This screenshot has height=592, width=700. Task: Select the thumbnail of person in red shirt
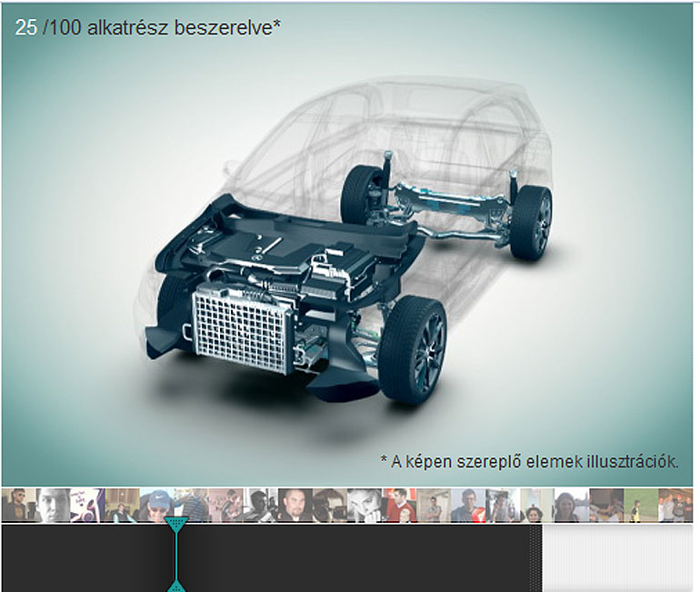pos(398,506)
